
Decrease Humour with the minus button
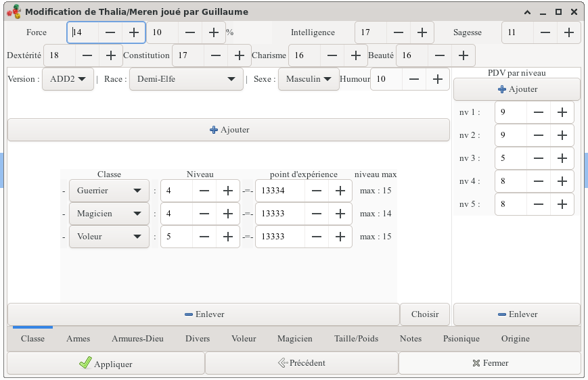click(x=413, y=79)
